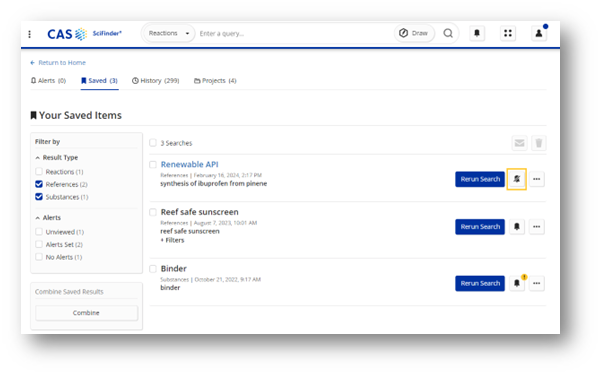Open the user account icon
602x376 pixels.
click(539, 33)
